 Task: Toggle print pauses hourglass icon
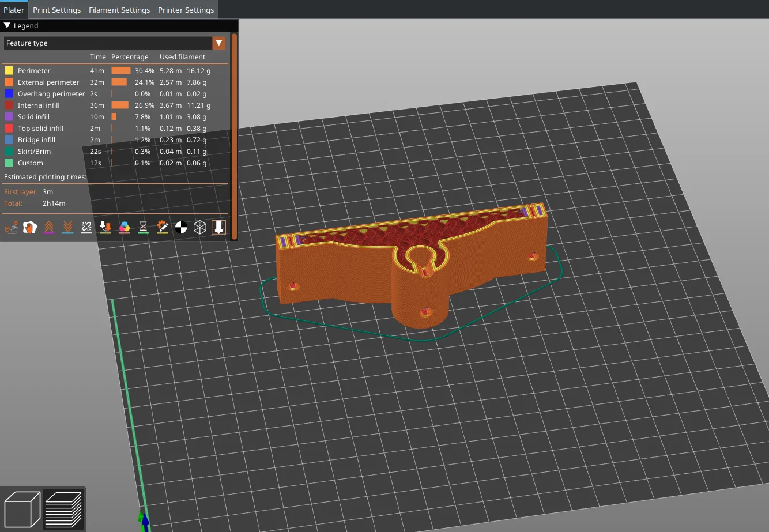144,228
